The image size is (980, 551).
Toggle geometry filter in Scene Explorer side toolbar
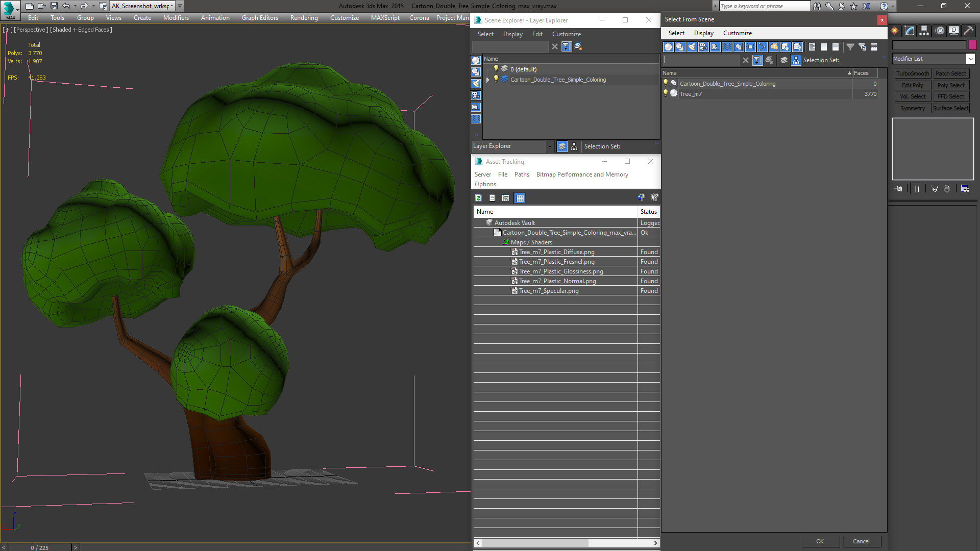tap(476, 60)
